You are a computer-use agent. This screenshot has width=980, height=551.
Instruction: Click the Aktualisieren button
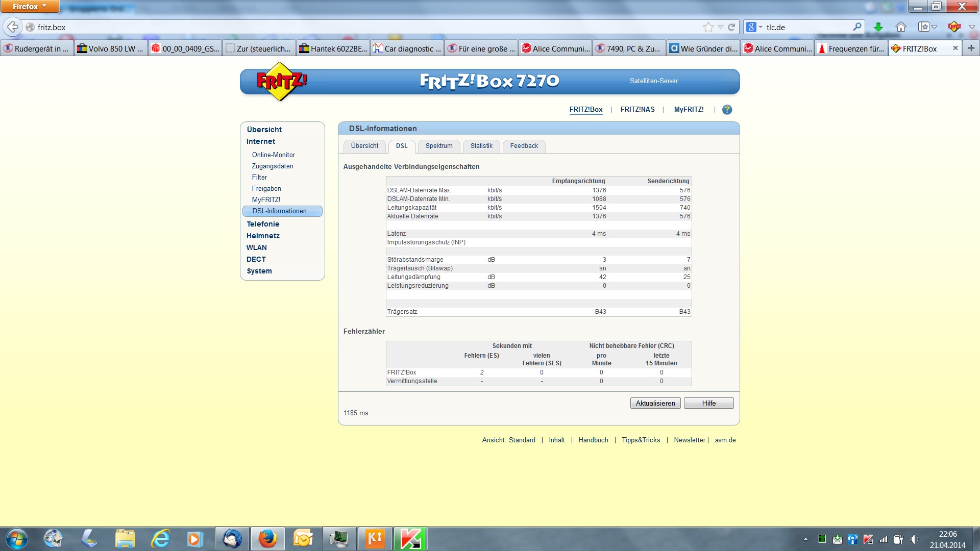tap(655, 403)
